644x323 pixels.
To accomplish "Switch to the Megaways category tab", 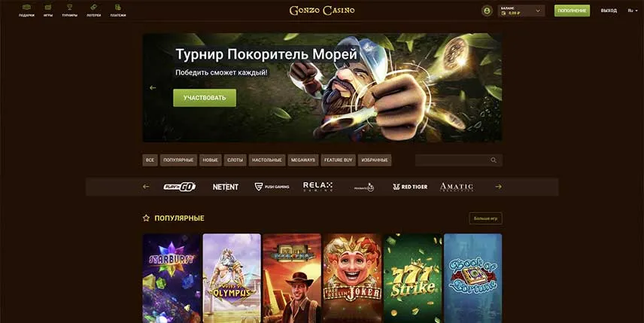I will point(303,160).
